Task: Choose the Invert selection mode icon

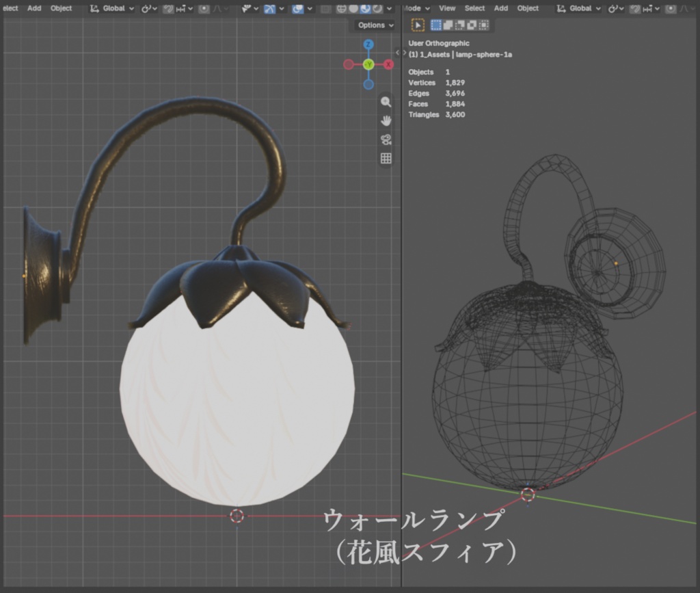Action: coord(472,25)
